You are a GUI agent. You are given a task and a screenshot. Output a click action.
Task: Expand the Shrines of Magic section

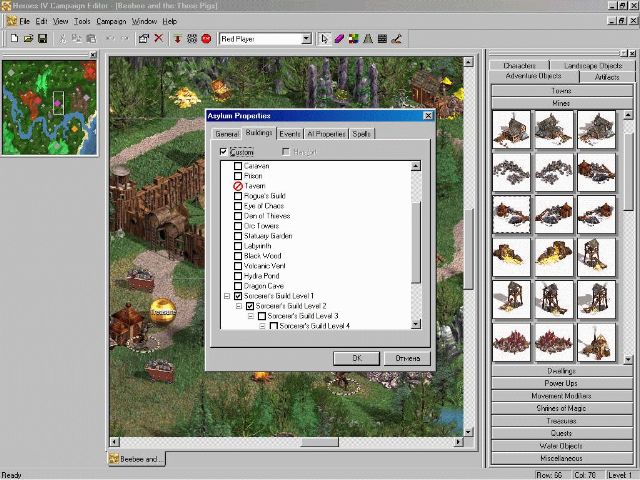(561, 408)
